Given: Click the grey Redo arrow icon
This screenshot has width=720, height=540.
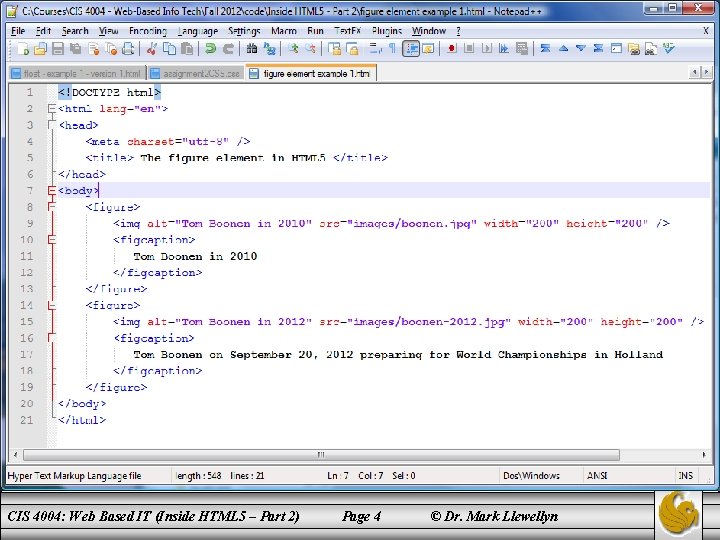Looking at the screenshot, I should pos(228,48).
